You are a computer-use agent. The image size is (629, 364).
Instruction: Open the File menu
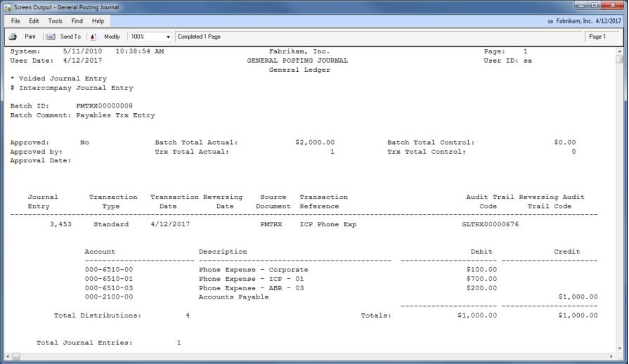tap(15, 21)
